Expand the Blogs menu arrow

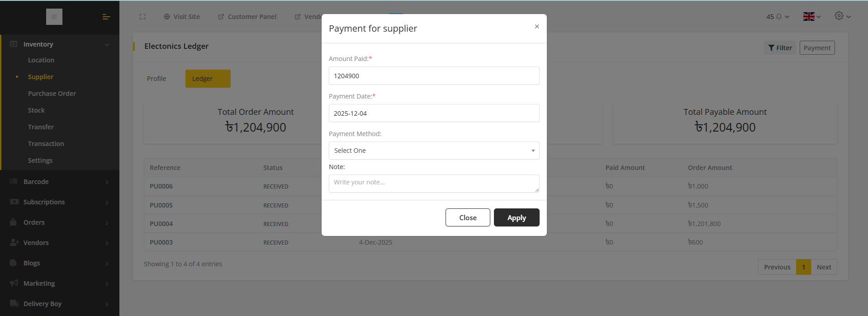[x=107, y=264]
